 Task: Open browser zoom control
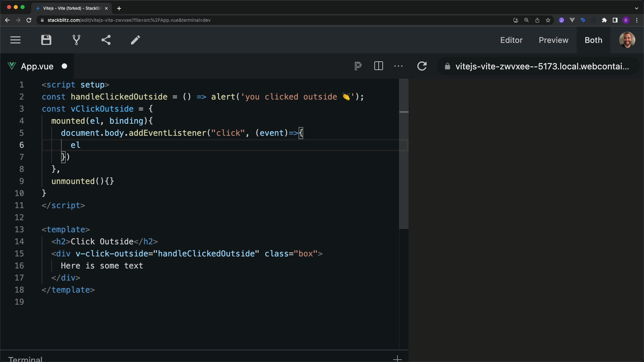(527, 20)
